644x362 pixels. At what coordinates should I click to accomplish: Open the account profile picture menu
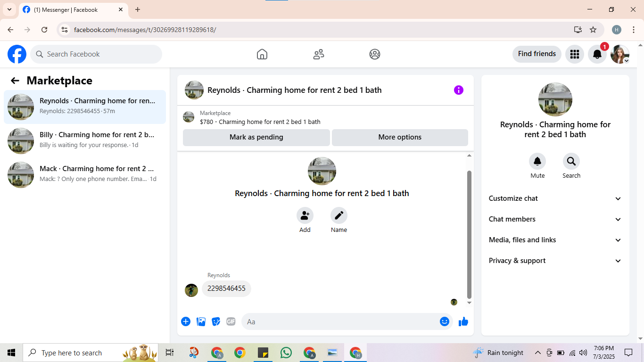point(619,54)
